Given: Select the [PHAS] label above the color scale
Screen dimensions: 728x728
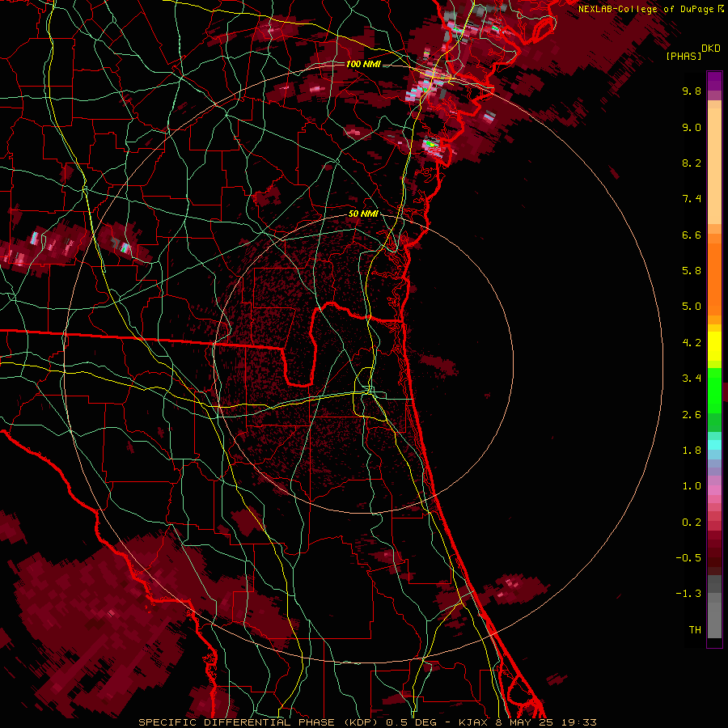Looking at the screenshot, I should coord(684,56).
